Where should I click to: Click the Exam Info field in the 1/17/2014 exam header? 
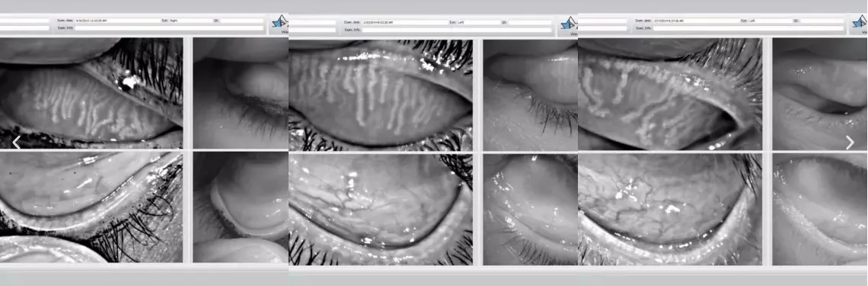[x=748, y=28]
